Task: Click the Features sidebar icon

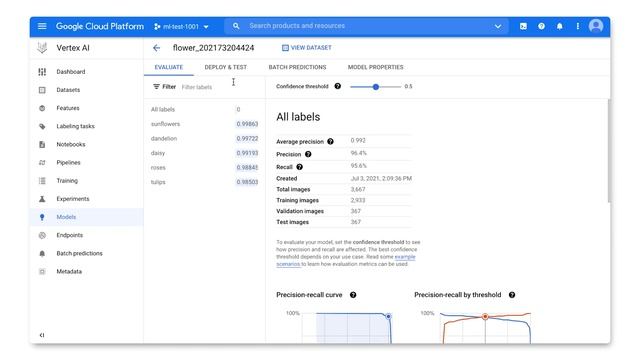Action: [x=42, y=108]
